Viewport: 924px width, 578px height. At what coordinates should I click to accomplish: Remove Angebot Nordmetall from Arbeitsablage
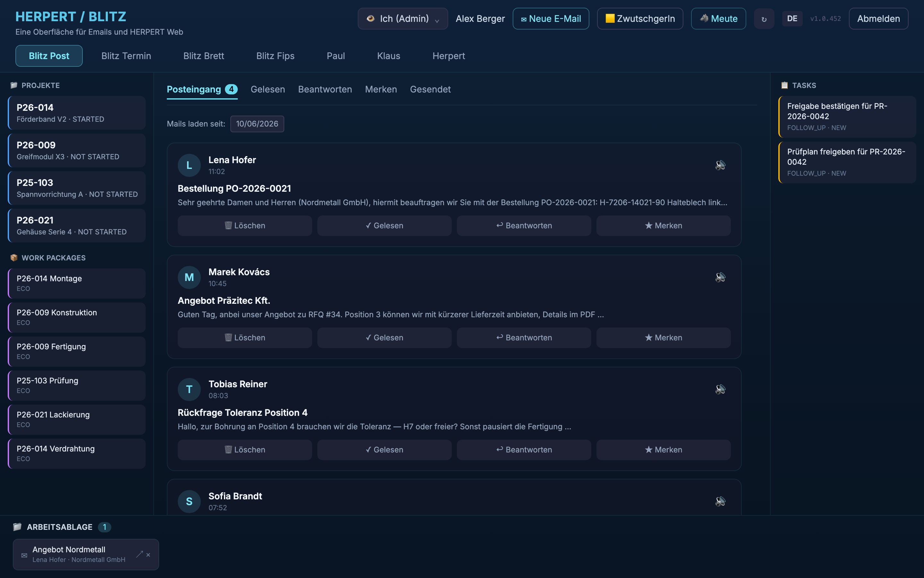point(149,555)
